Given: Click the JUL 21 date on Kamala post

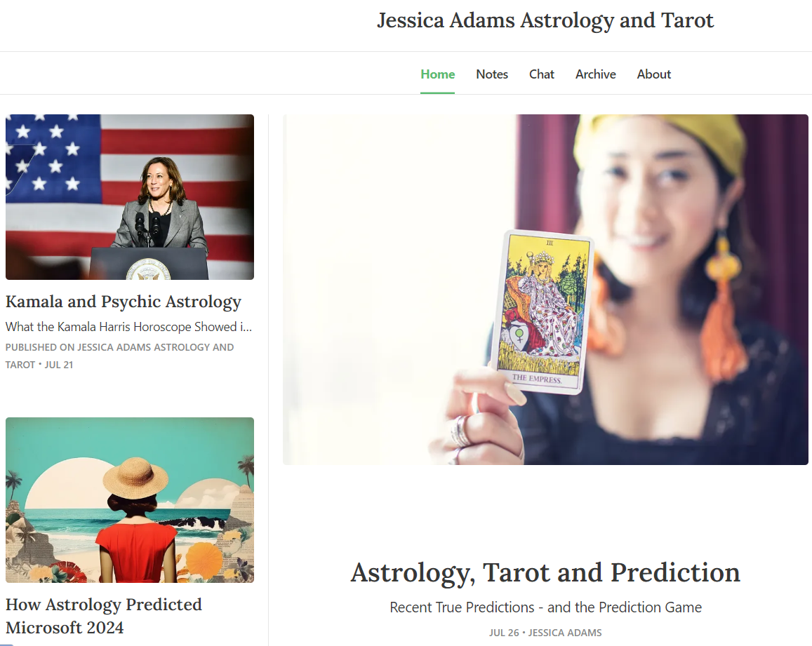Looking at the screenshot, I should pyautogui.click(x=59, y=365).
